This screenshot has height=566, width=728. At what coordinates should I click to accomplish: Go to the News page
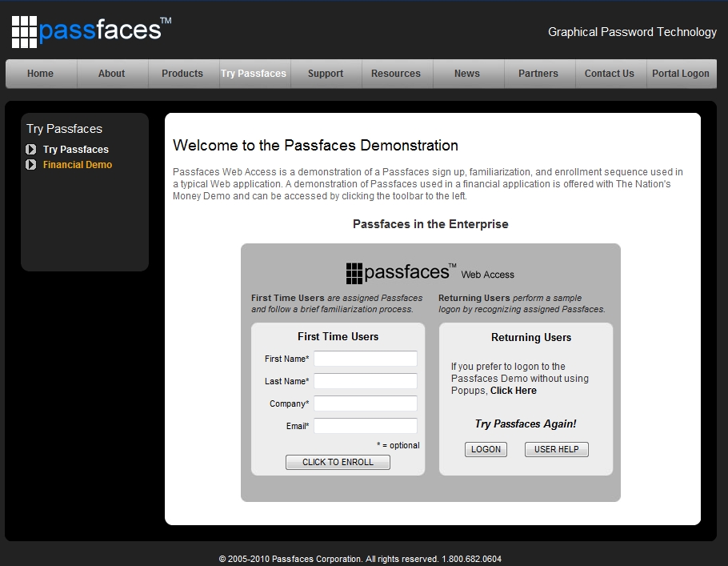(467, 74)
